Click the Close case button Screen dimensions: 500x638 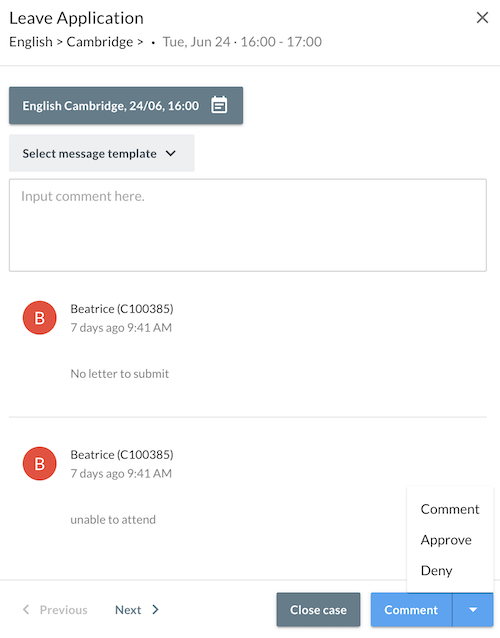318,610
